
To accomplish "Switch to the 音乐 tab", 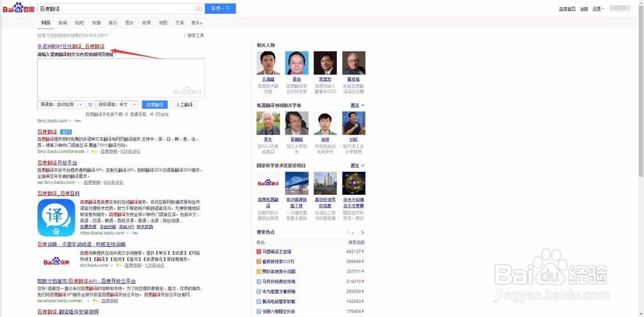I will coord(113,23).
